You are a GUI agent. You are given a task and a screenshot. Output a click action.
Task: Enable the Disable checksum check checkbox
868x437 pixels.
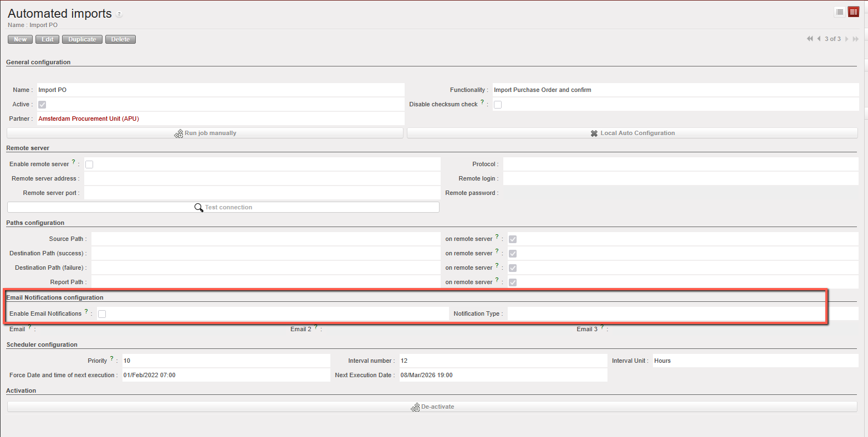tap(498, 105)
